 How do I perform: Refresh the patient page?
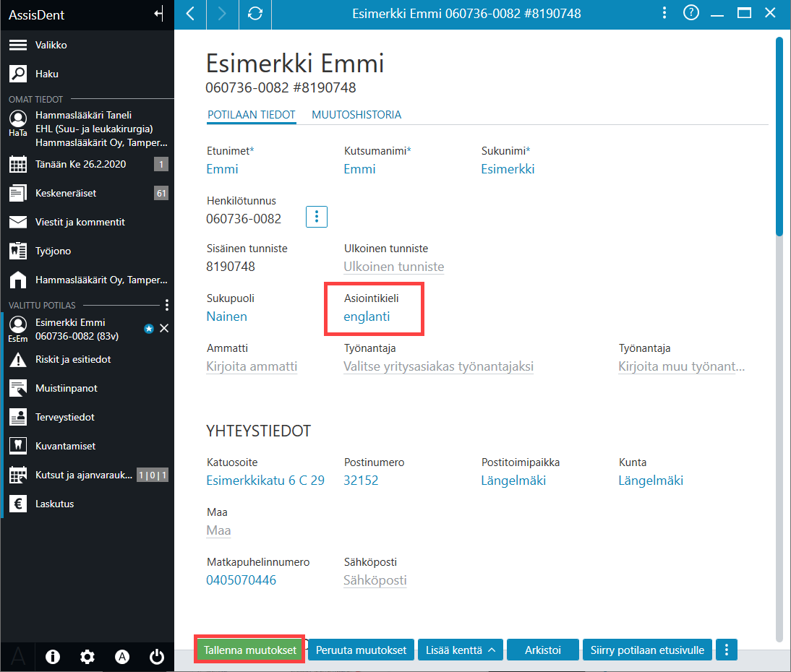pos(255,14)
